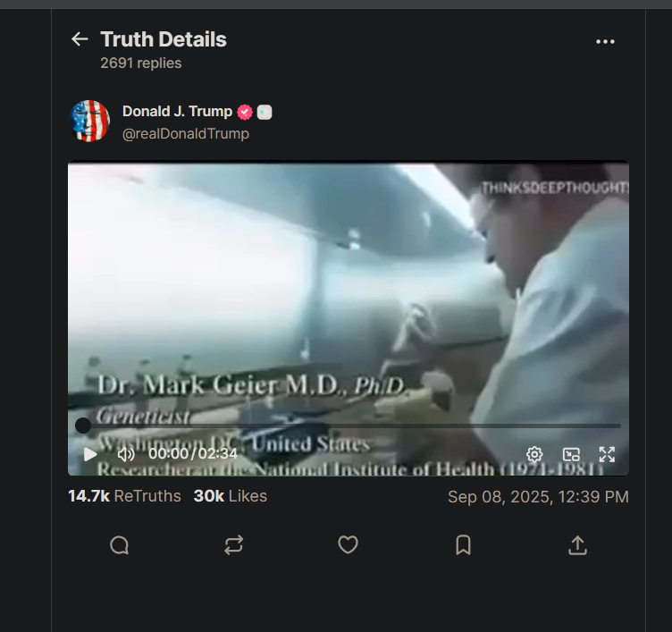Go back using the left arrow
This screenshot has height=632, width=672.
[80, 39]
